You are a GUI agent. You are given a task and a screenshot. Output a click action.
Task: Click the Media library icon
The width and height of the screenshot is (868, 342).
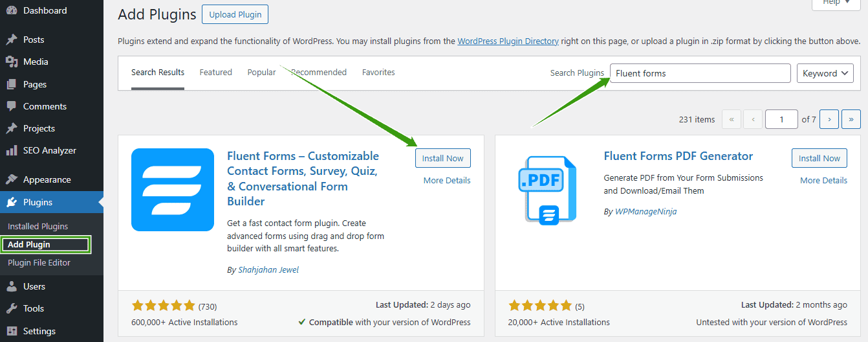pos(12,62)
